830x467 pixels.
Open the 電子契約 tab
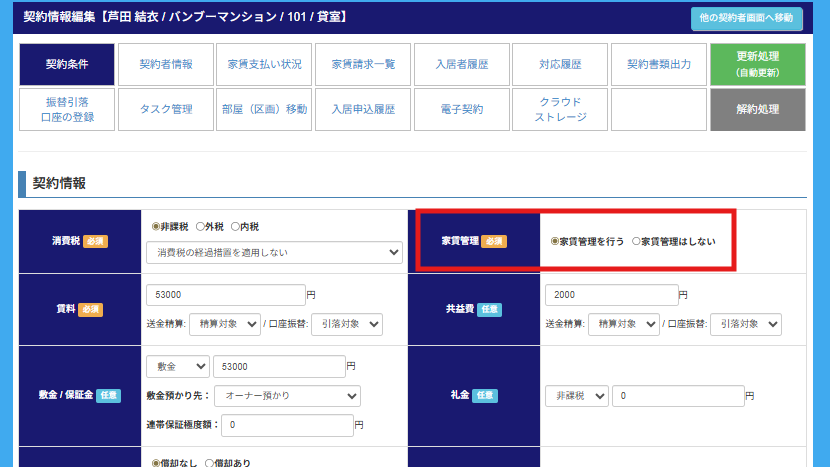pyautogui.click(x=461, y=109)
